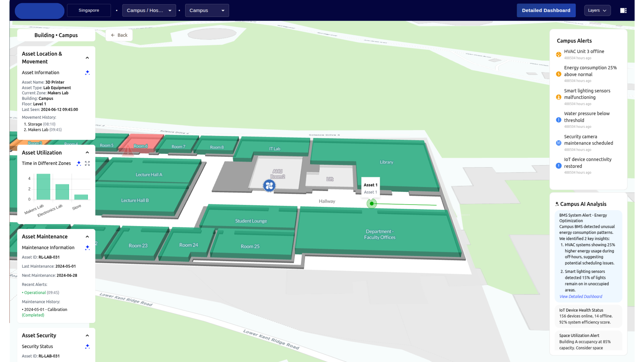
Task: Click the Next Maintenance 2024-06-28 value
Action: (x=67, y=275)
